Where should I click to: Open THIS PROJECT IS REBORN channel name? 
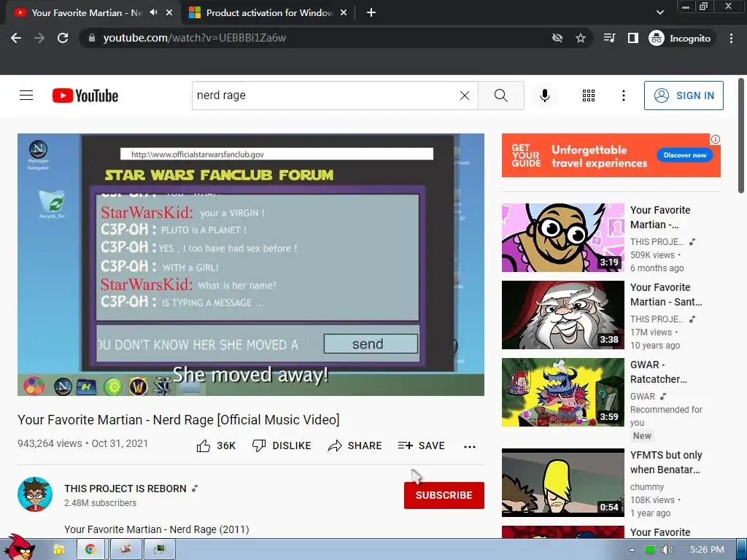[x=125, y=489]
